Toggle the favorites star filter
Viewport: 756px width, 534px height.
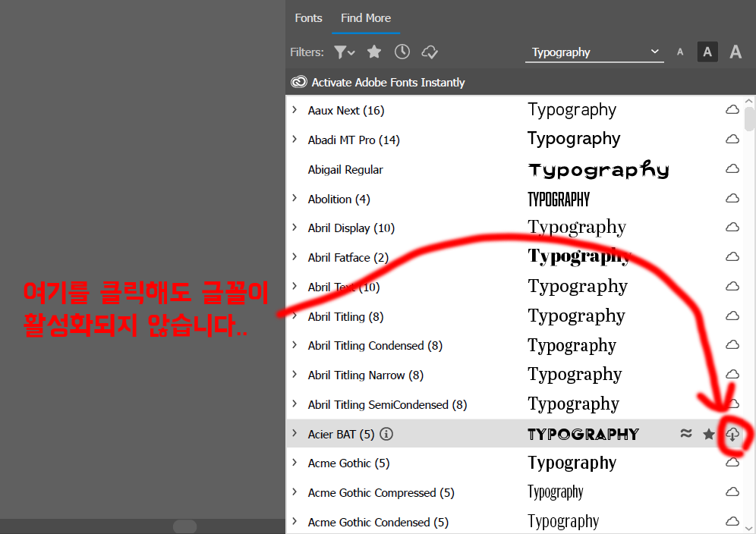374,52
